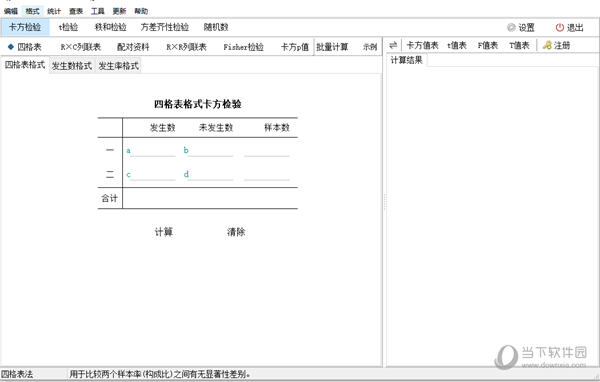Open the F值表 lookup table
600x382 pixels.
tap(488, 45)
